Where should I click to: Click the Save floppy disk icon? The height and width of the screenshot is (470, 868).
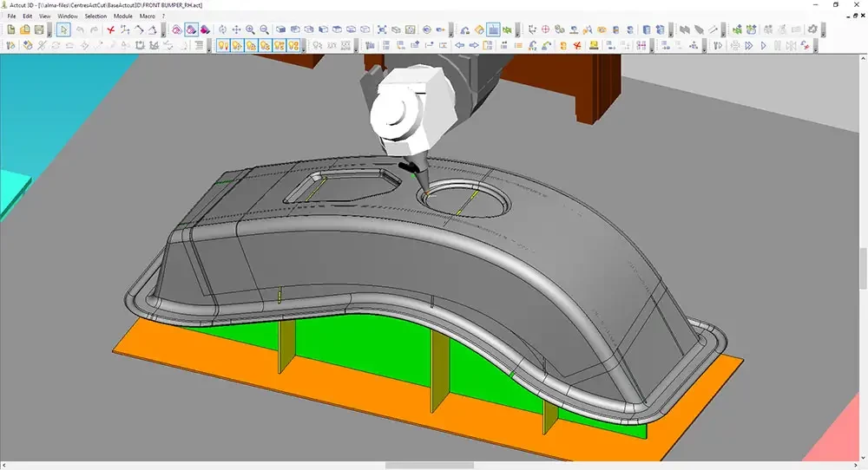38,29
